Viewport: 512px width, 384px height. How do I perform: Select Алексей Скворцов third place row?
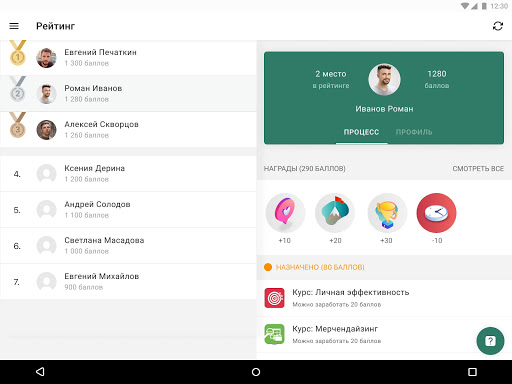click(128, 130)
